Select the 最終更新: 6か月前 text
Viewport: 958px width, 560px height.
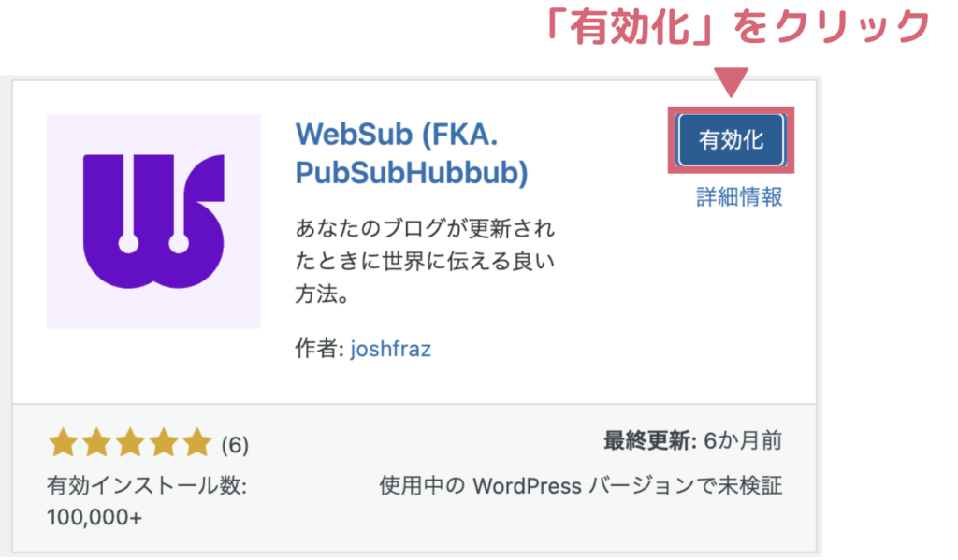693,440
